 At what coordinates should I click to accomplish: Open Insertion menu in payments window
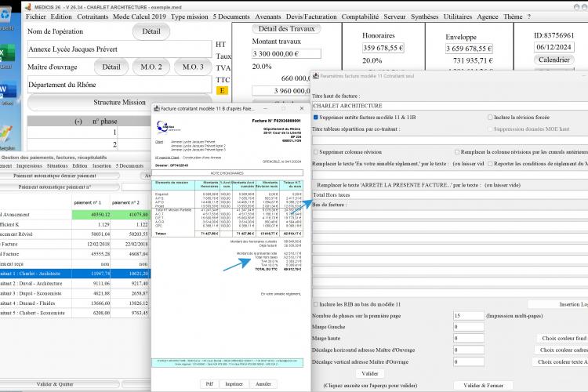[x=102, y=165]
